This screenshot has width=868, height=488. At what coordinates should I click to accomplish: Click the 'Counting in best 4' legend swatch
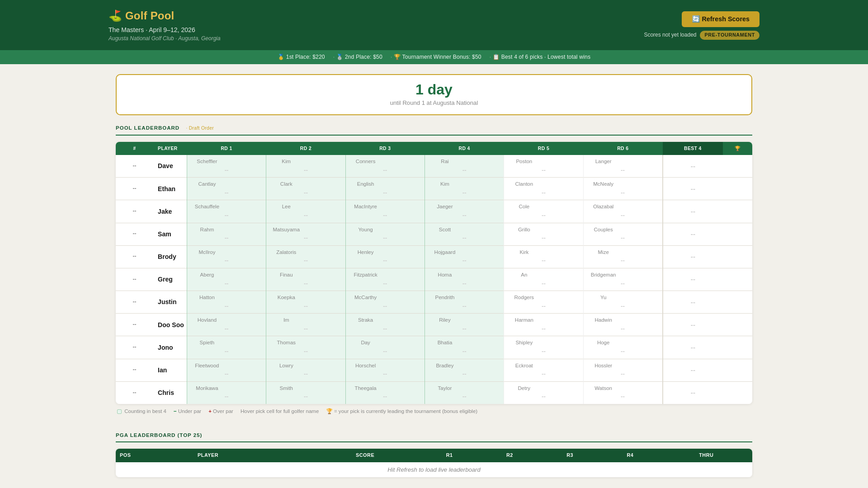tap(119, 412)
